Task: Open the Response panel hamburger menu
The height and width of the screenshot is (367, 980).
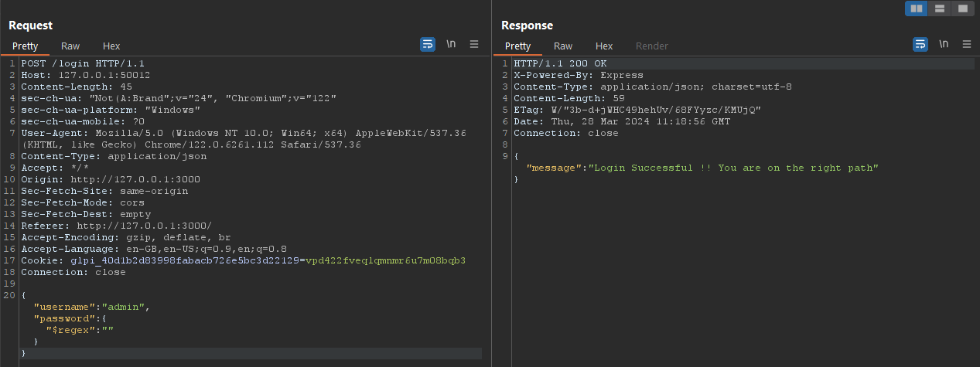Action: [x=967, y=45]
